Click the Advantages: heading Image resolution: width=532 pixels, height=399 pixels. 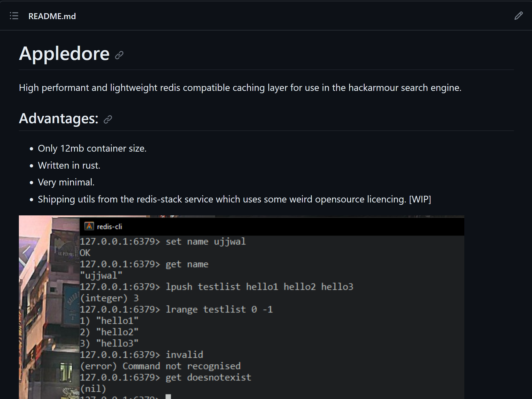coord(59,119)
